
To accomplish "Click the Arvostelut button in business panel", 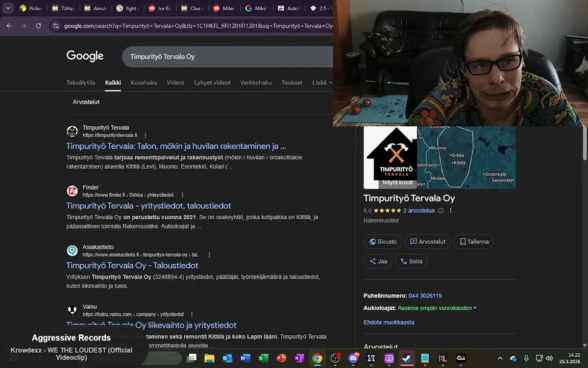I will 428,241.
